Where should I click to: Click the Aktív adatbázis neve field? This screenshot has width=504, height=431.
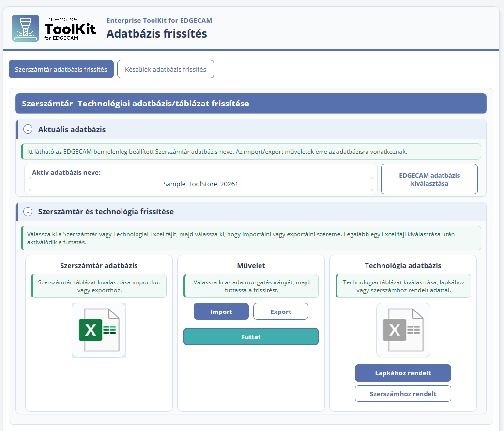201,184
